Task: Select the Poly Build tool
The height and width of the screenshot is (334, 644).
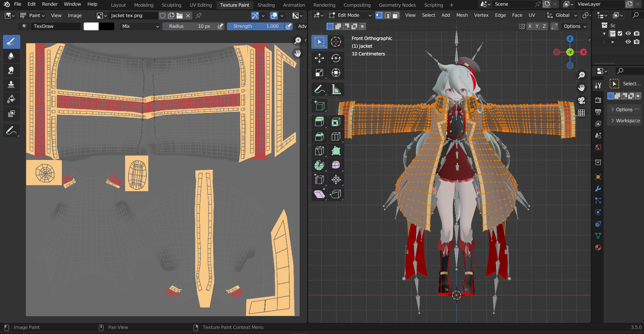Action: (x=336, y=151)
